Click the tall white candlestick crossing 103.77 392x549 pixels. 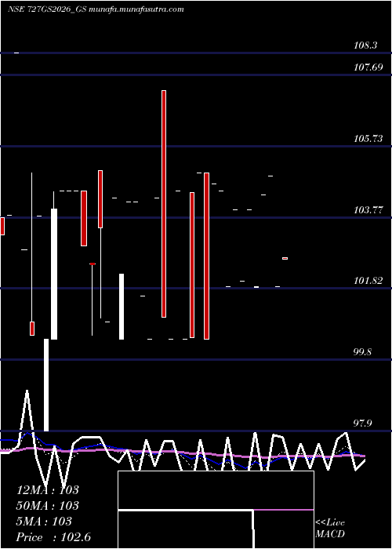54,274
